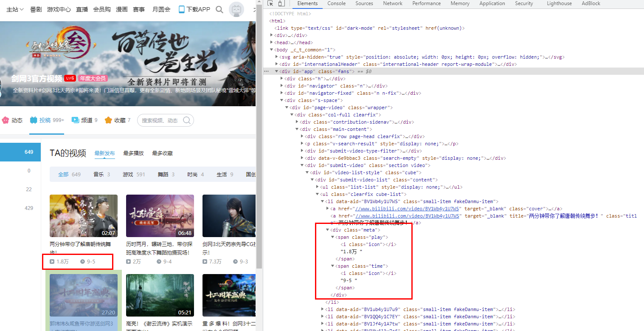This screenshot has height=331, width=644.
Task: Open 会员购 in the top navigation
Action: [102, 9]
